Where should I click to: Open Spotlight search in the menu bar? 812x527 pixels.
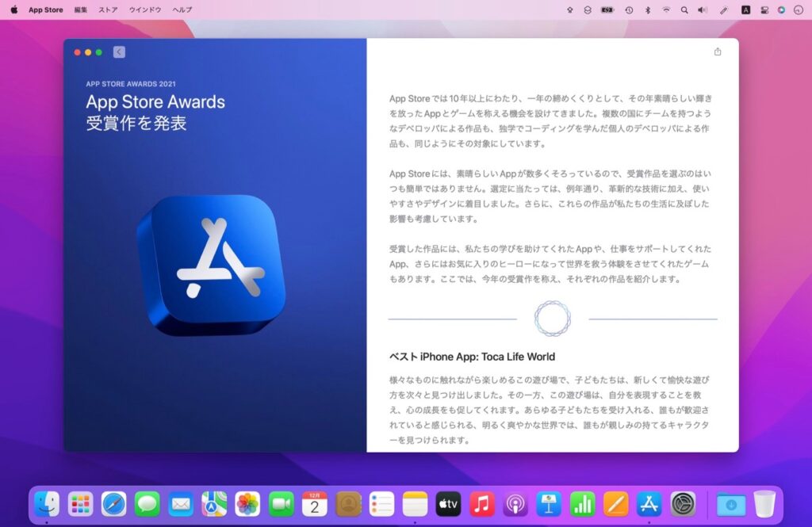click(685, 10)
